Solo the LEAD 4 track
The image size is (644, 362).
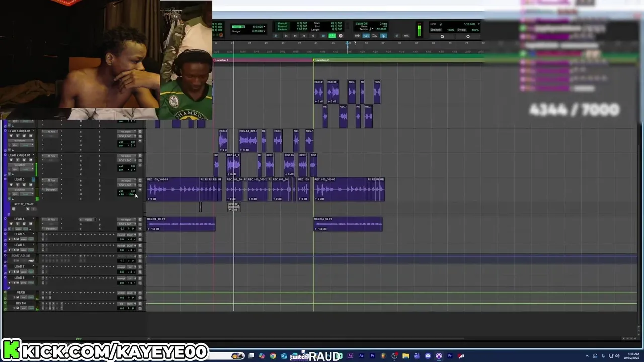click(x=24, y=224)
